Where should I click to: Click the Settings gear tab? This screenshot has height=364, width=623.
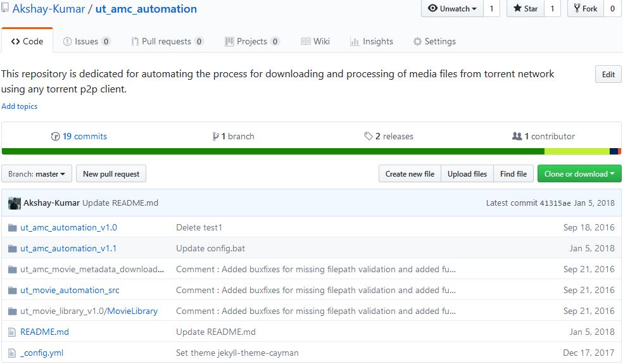pos(434,41)
